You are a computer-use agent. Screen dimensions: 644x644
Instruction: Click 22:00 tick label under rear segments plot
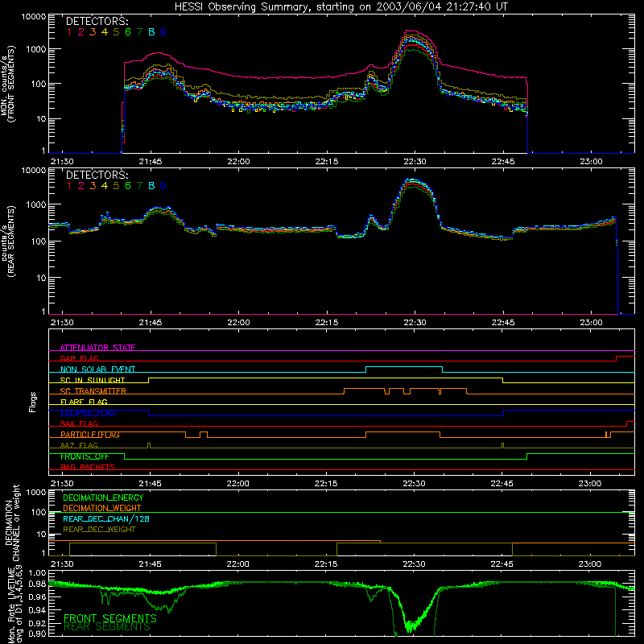pyautogui.click(x=238, y=323)
